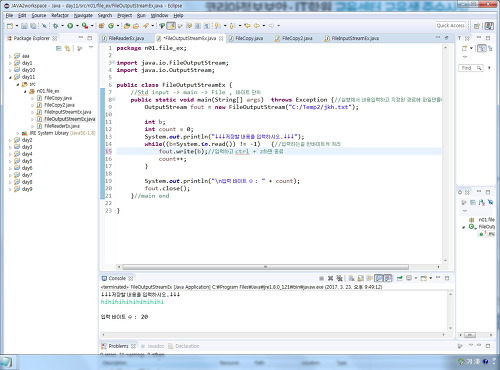Select FileCopy.java in Package Explorer
The image size is (500, 370).
click(x=54, y=98)
